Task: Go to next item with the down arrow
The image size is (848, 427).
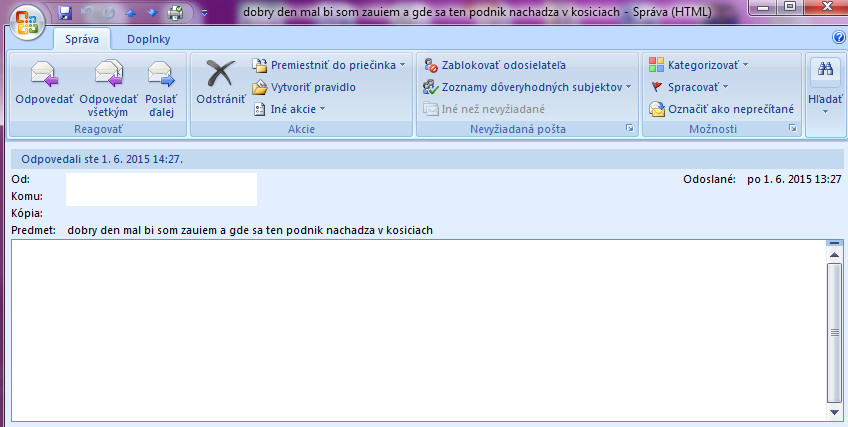Action: 153,12
